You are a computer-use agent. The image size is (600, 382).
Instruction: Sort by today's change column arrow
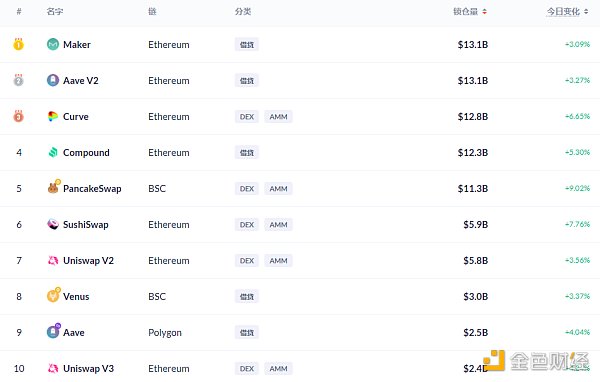[586, 12]
